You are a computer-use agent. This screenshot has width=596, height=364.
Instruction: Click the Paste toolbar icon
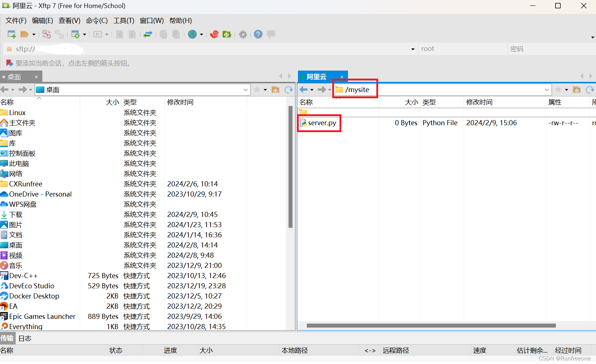click(176, 34)
